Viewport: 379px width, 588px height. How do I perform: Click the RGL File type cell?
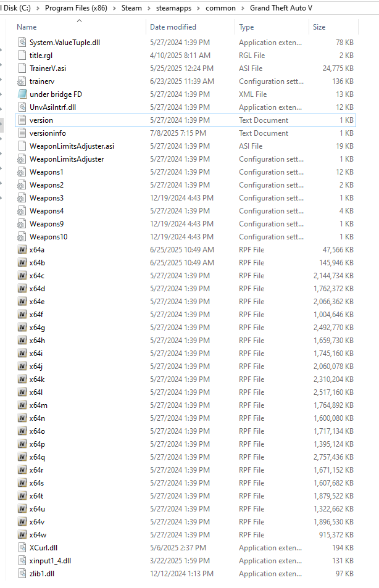pos(252,55)
